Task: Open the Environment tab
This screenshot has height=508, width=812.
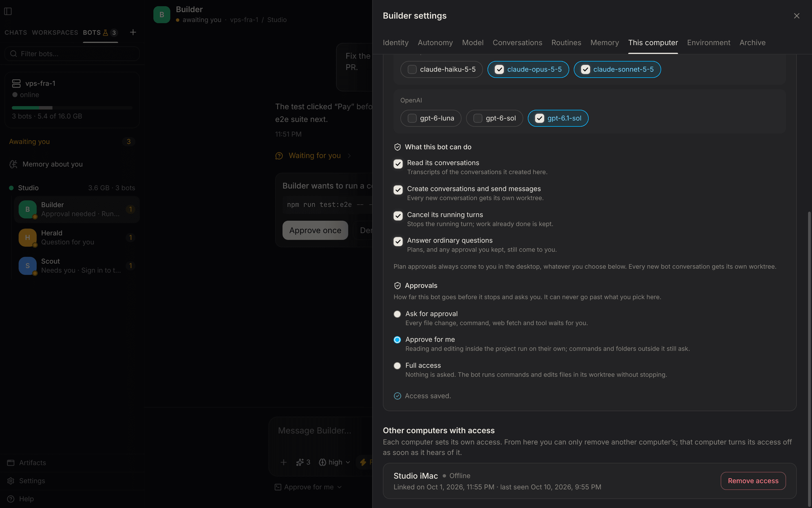Action: (x=709, y=43)
